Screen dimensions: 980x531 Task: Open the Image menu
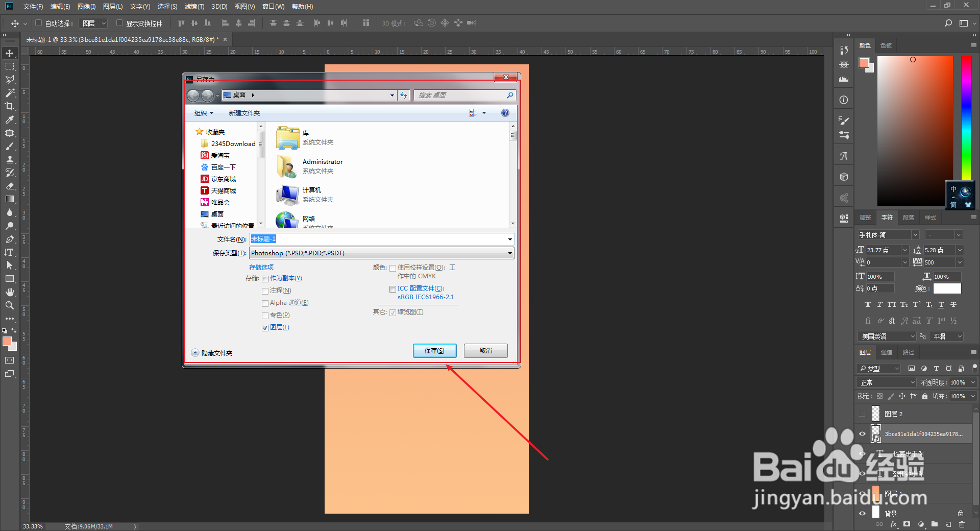click(x=86, y=7)
